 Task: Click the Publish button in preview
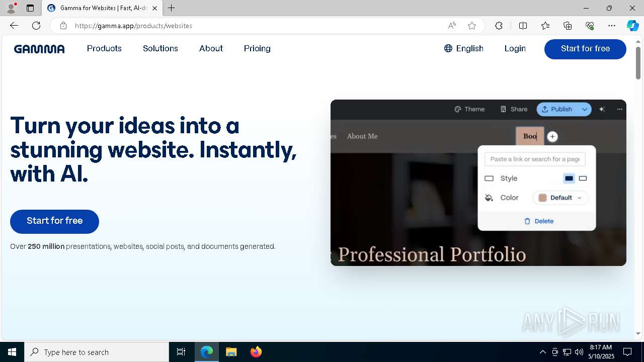(556, 109)
